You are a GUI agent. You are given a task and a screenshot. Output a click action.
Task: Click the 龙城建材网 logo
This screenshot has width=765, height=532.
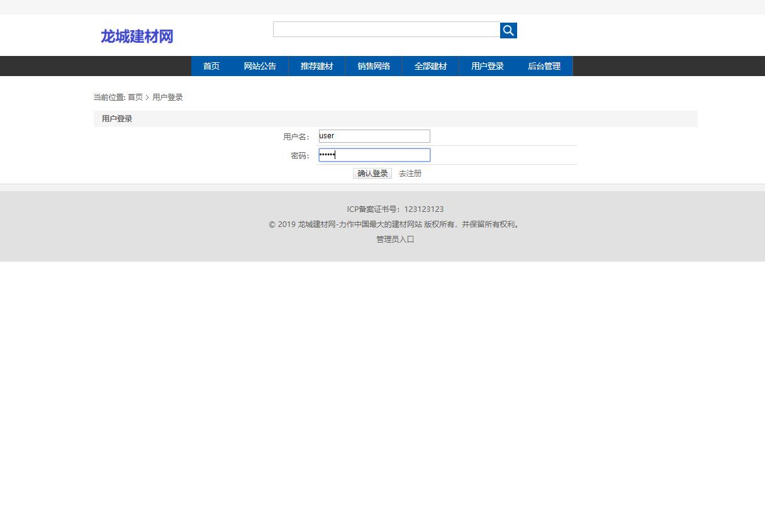[x=137, y=36]
